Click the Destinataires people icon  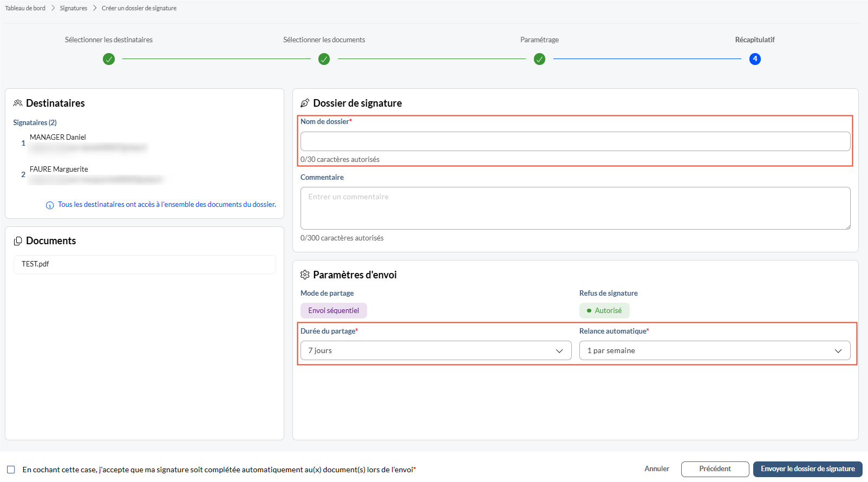click(18, 103)
